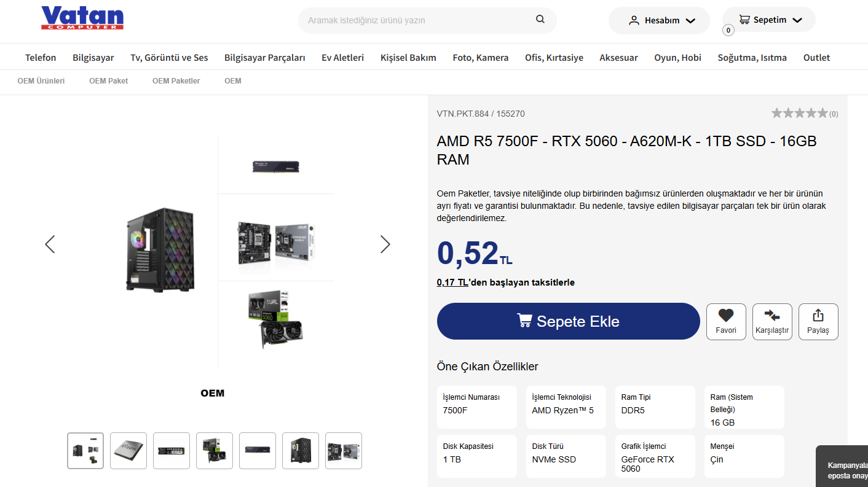
Task: Open the Oyun, Hobi menu
Action: point(677,58)
